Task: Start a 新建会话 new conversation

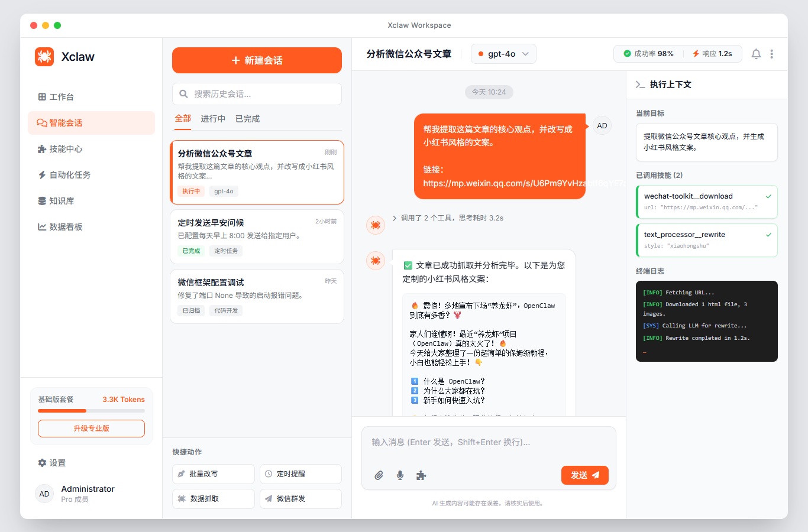Action: coord(257,60)
